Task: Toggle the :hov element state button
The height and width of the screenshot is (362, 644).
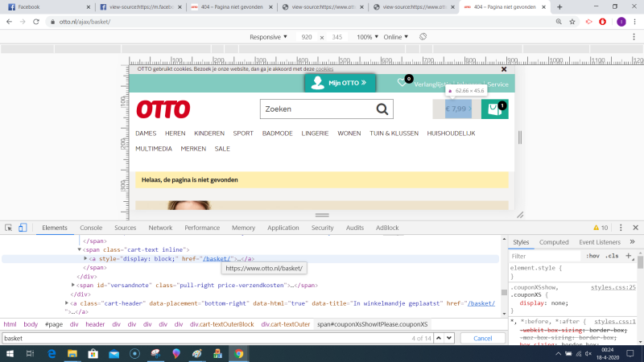Action: coord(592,256)
